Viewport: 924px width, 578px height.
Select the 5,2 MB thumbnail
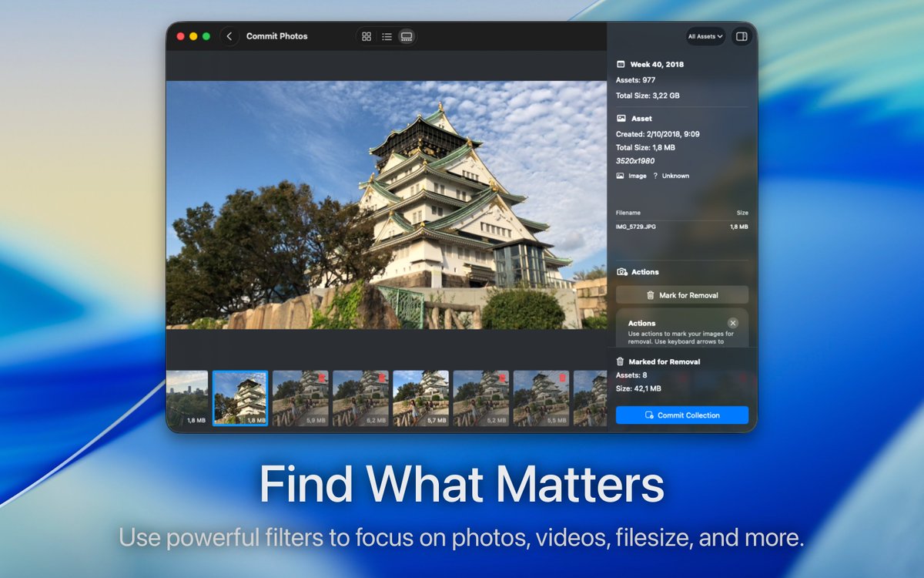(480, 398)
